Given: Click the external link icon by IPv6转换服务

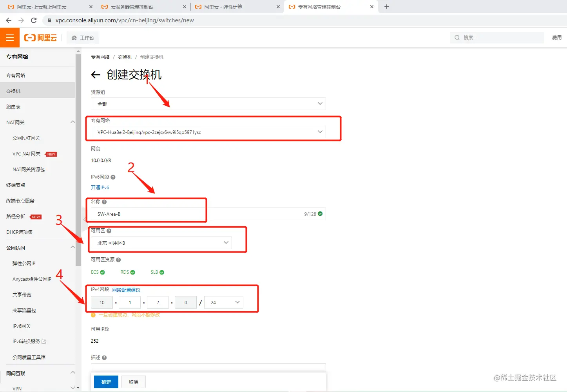Looking at the screenshot, I should (44, 342).
